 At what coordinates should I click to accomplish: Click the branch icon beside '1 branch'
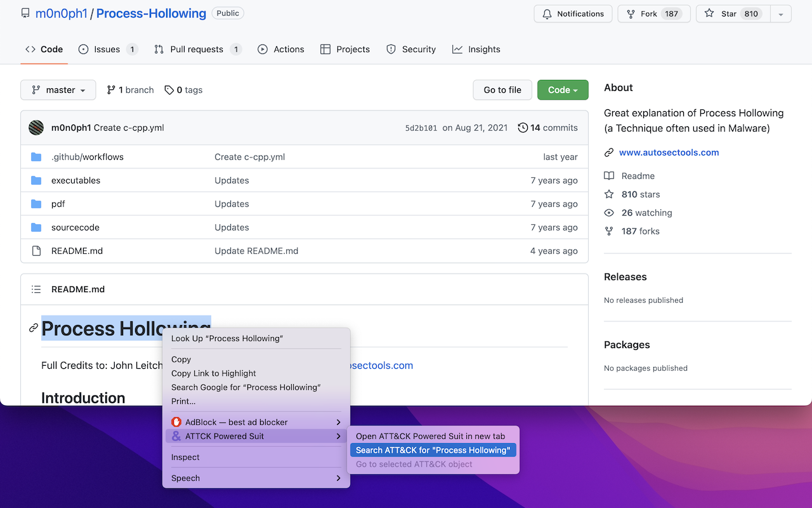[111, 90]
